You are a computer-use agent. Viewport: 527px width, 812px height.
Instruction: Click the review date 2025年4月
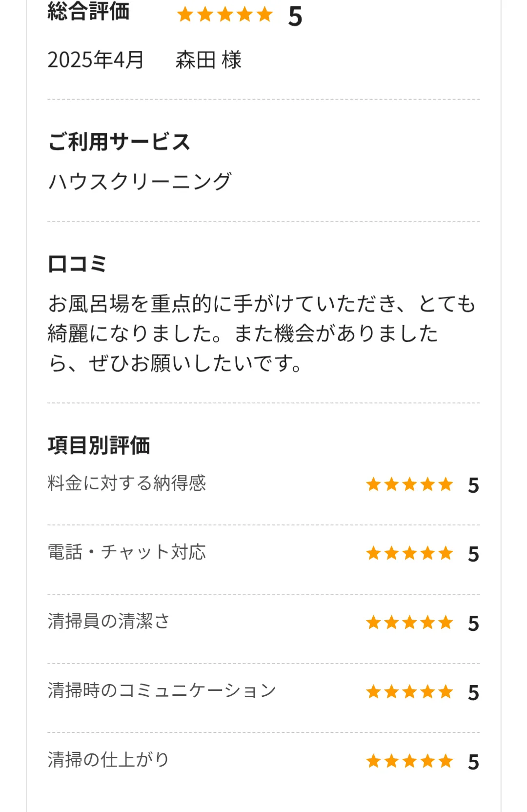[96, 60]
